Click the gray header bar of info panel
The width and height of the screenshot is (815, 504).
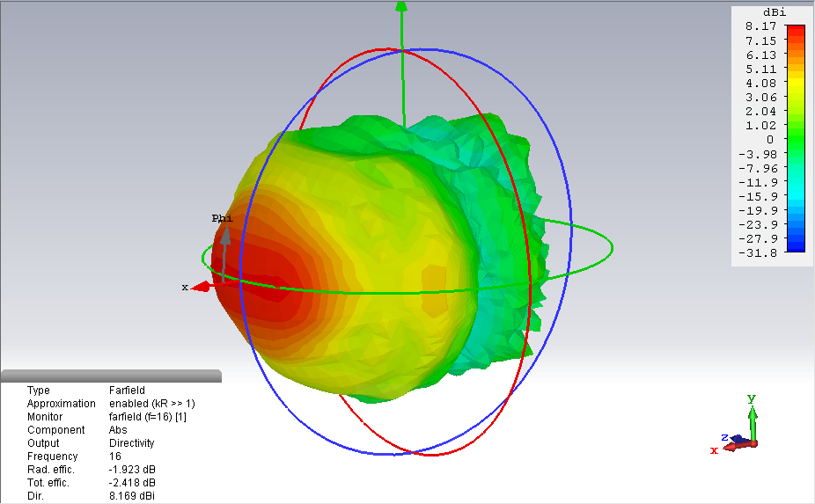click(x=110, y=376)
